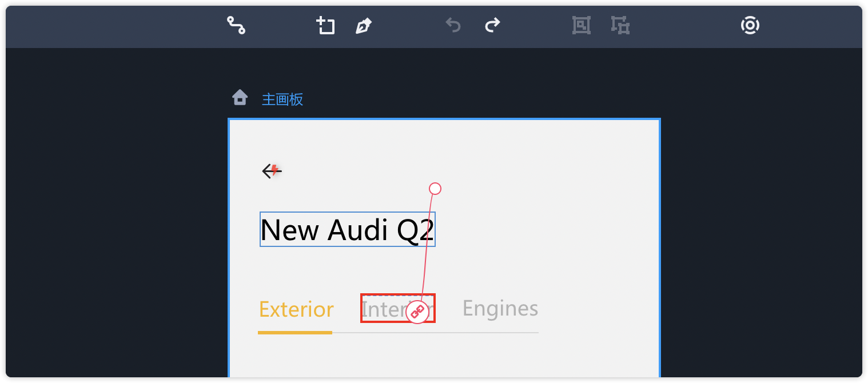The width and height of the screenshot is (868, 383).
Task: Click the red lightning bolt interaction marker
Action: tap(275, 169)
